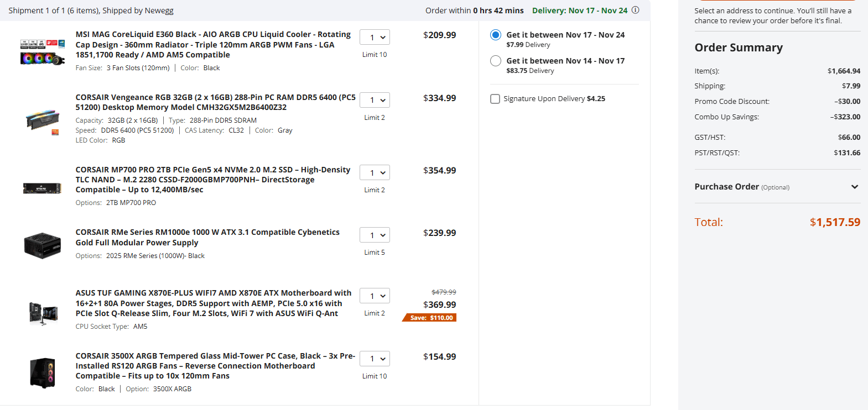This screenshot has width=868, height=410.
Task: Open quantity dropdown for Corsair Vengeance RAM
Action: click(x=375, y=100)
